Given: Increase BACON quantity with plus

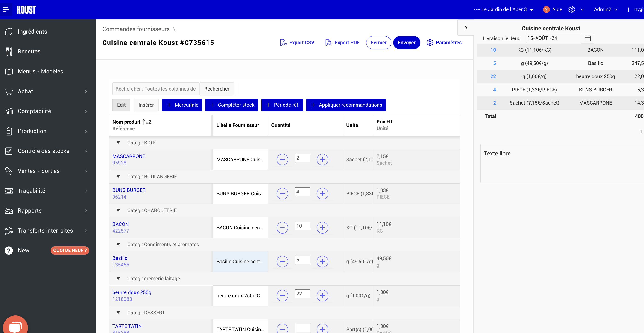Looking at the screenshot, I should click(322, 228).
